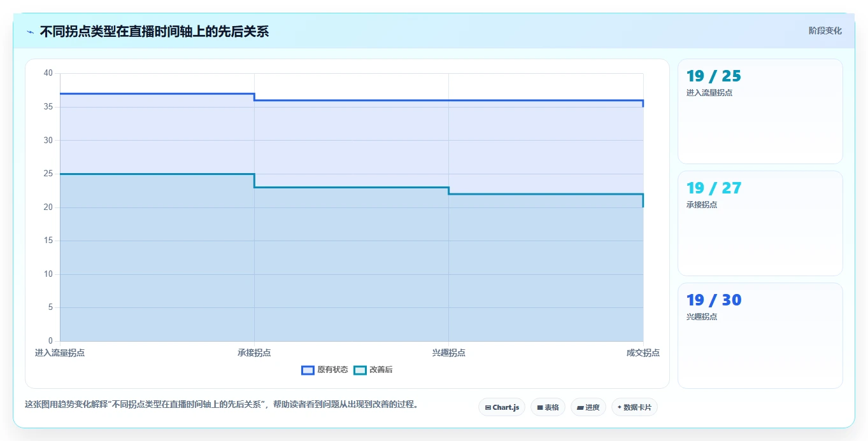The height and width of the screenshot is (441, 868).
Task: Open the 19 / 25 进入流量拐点 card
Action: point(760,111)
